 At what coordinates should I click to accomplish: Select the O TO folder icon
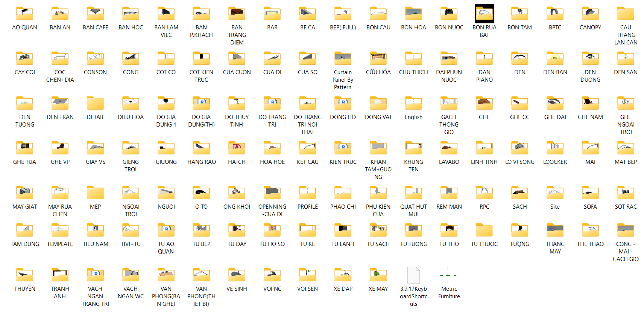click(x=201, y=193)
